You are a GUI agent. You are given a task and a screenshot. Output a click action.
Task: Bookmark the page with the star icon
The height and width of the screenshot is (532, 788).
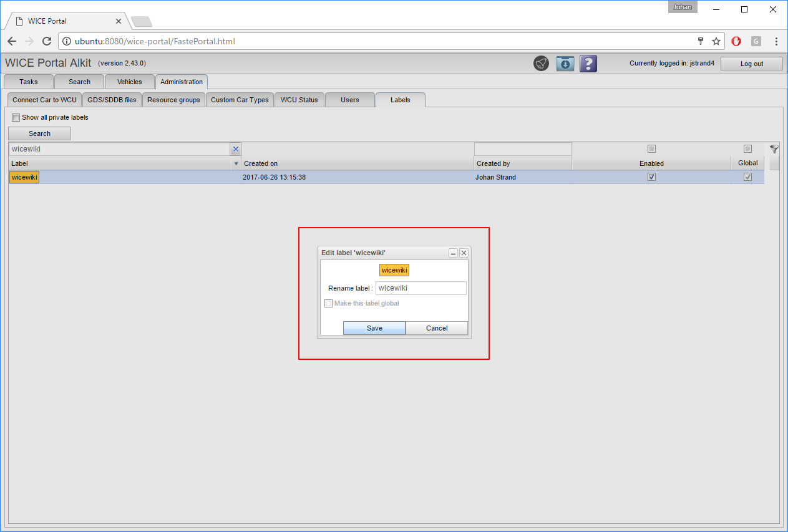(x=716, y=42)
